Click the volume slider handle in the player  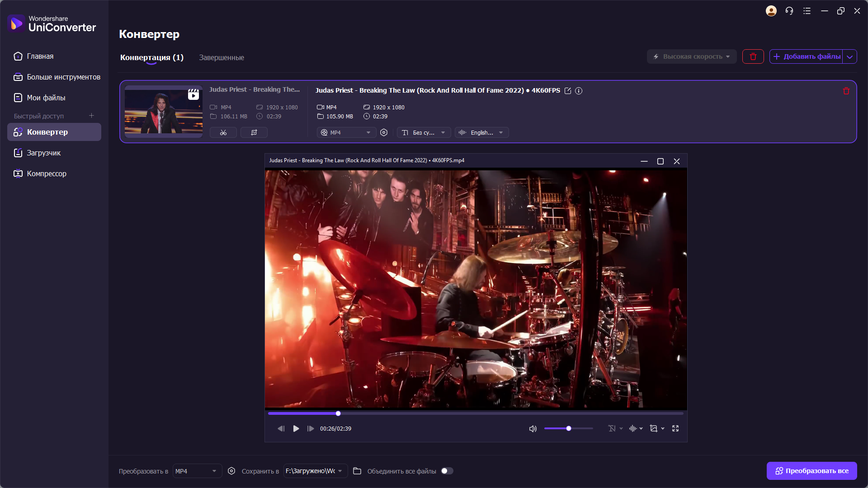[569, 428]
